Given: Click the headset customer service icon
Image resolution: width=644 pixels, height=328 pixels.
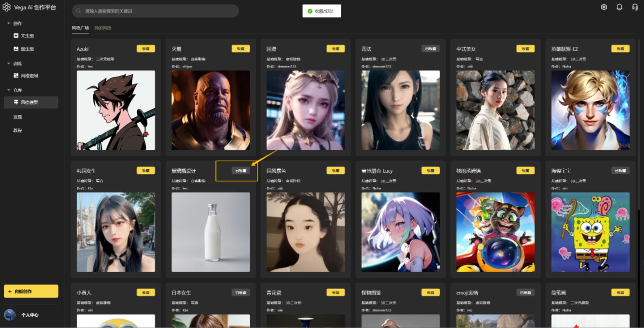Looking at the screenshot, I should pos(635,7).
